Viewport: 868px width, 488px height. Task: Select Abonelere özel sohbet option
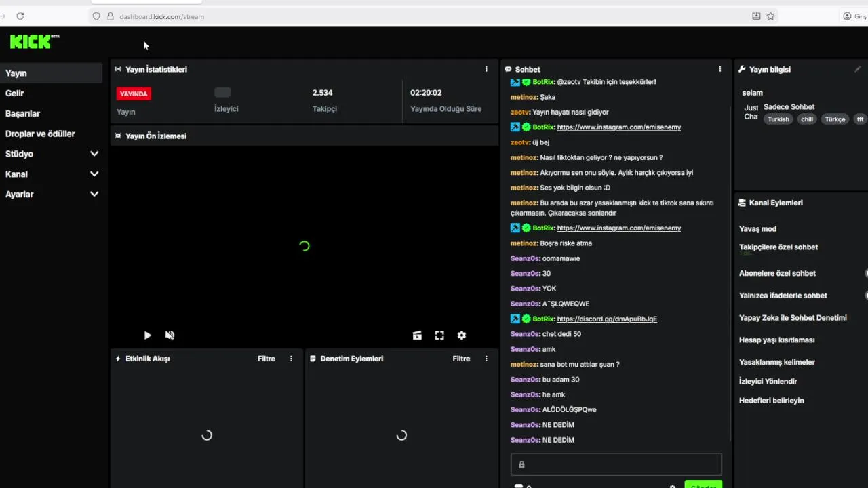pyautogui.click(x=777, y=274)
